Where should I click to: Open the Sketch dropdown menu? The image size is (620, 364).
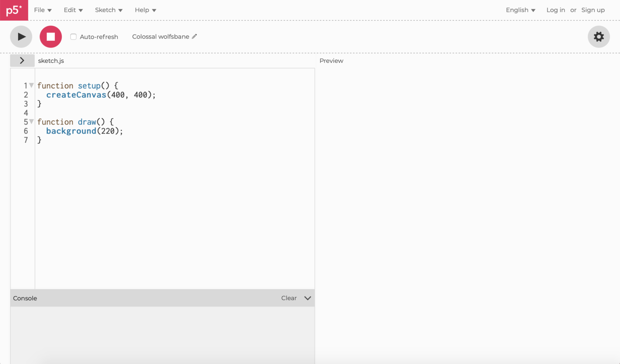[109, 10]
